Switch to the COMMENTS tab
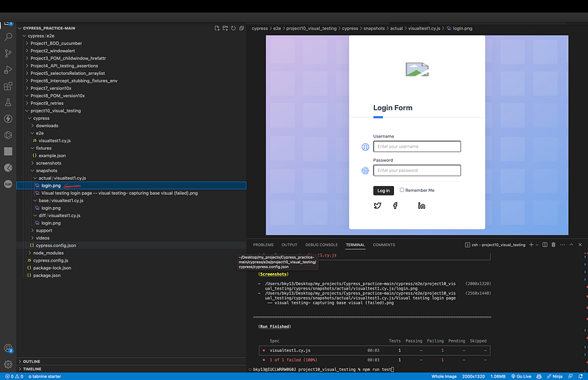This screenshot has width=588, height=380. pyautogui.click(x=384, y=245)
